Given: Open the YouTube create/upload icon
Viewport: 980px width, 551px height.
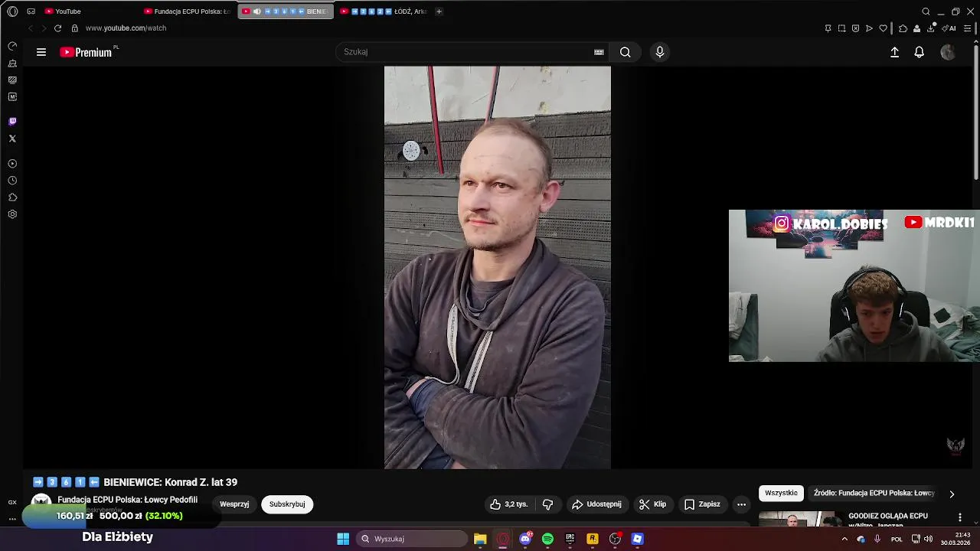Looking at the screenshot, I should tap(894, 52).
